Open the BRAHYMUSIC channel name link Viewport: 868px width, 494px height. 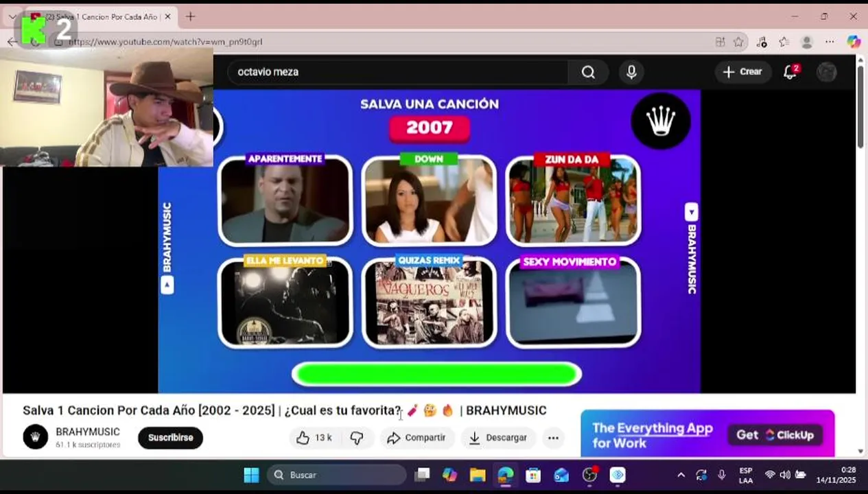pos(88,432)
